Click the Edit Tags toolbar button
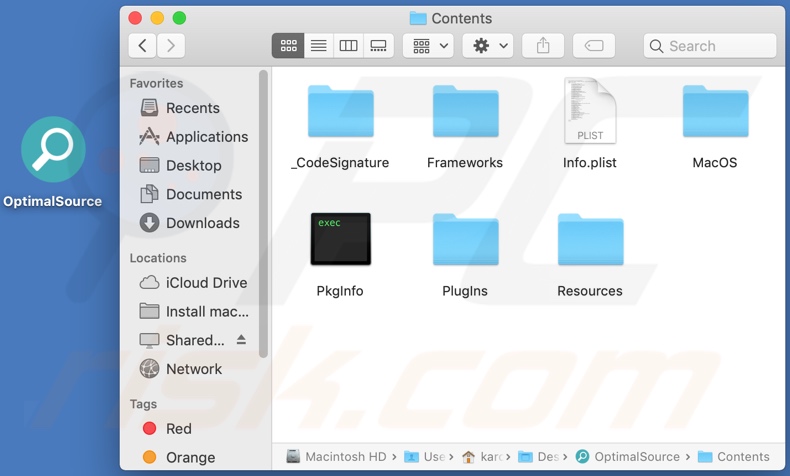This screenshot has height=476, width=790. coord(593,46)
